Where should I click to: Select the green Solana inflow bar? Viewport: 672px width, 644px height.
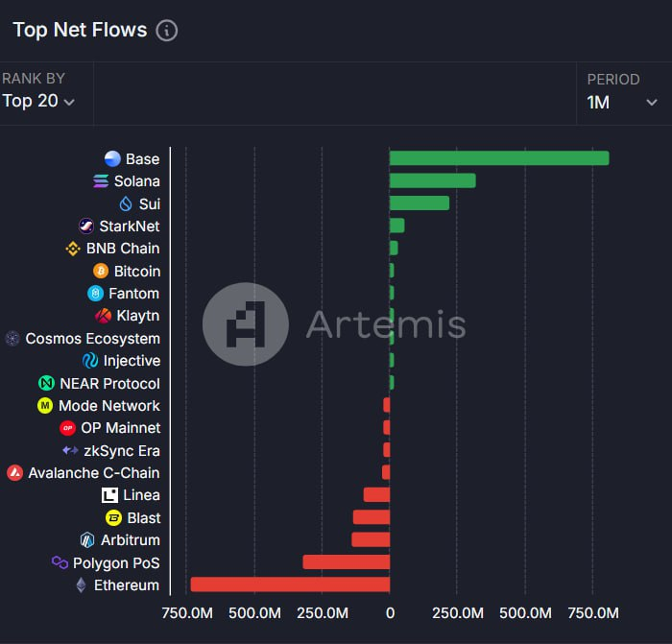coord(432,180)
